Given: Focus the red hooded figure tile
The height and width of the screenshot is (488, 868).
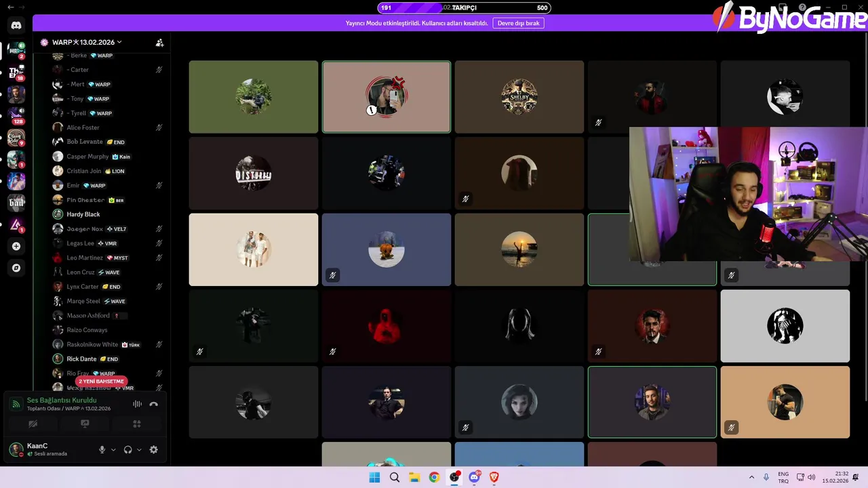Looking at the screenshot, I should click(387, 326).
